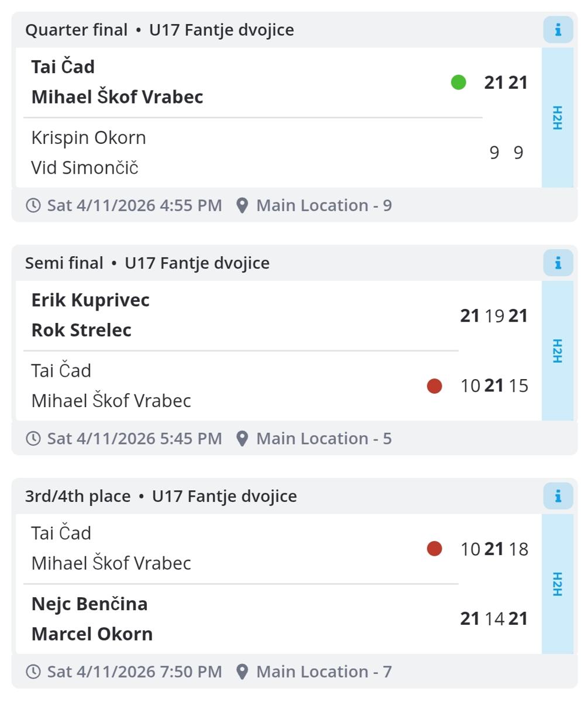Open H2H for the 3rd/4th place match
This screenshot has height=702, width=588.
pos(557,584)
